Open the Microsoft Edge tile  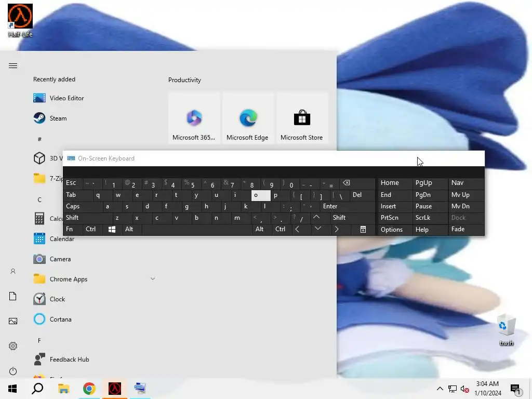(248, 118)
